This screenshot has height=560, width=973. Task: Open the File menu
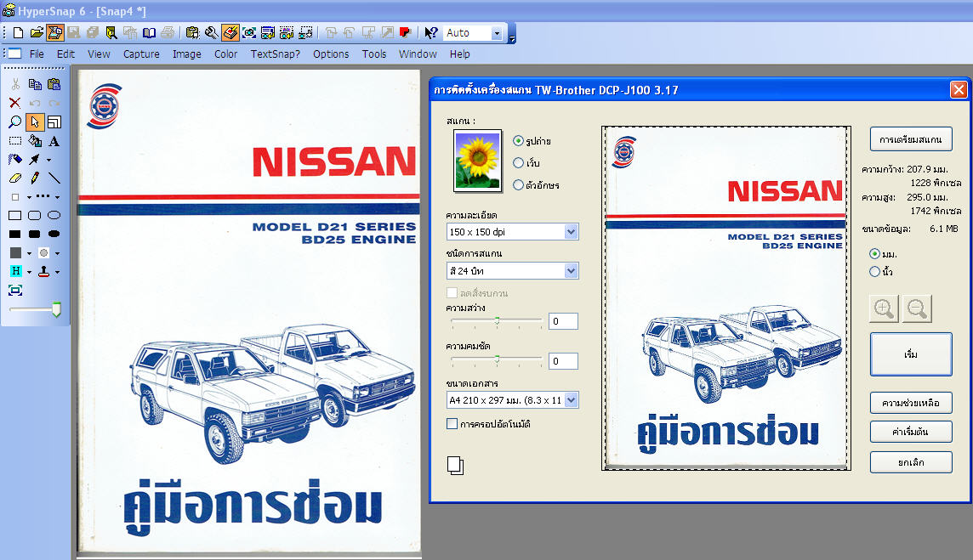pos(37,54)
